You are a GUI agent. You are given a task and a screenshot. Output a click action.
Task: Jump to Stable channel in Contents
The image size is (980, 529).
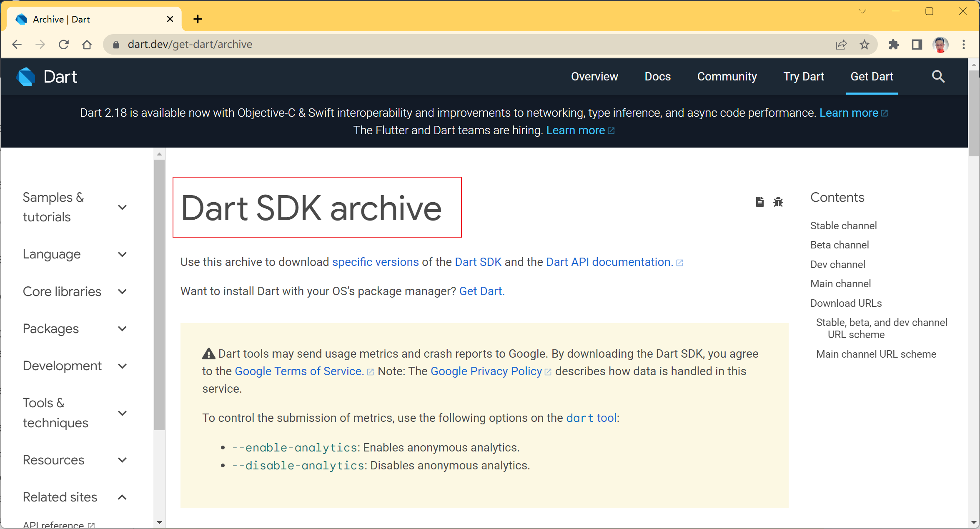point(843,226)
